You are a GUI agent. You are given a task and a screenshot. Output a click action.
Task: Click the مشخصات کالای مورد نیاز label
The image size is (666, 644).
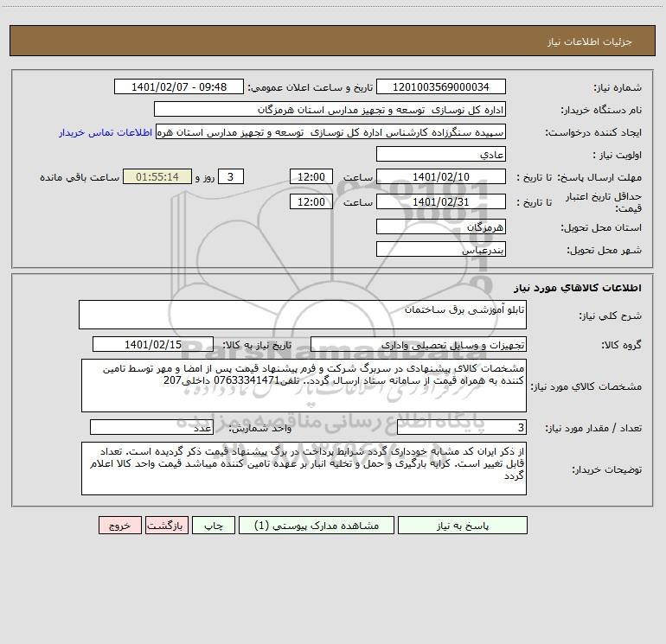(586, 386)
